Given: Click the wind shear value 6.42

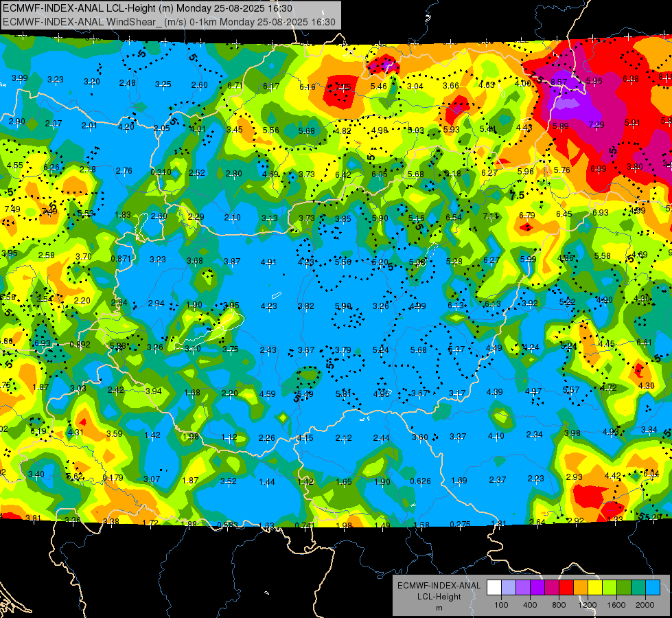Looking at the screenshot, I should pyautogui.click(x=343, y=174).
